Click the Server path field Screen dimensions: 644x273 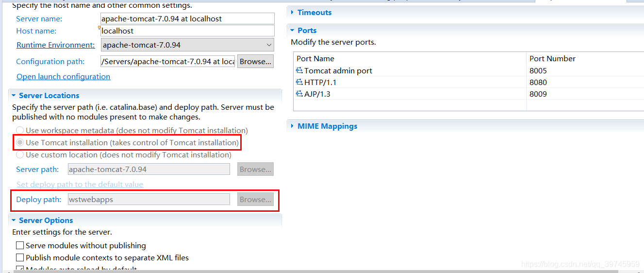point(149,170)
